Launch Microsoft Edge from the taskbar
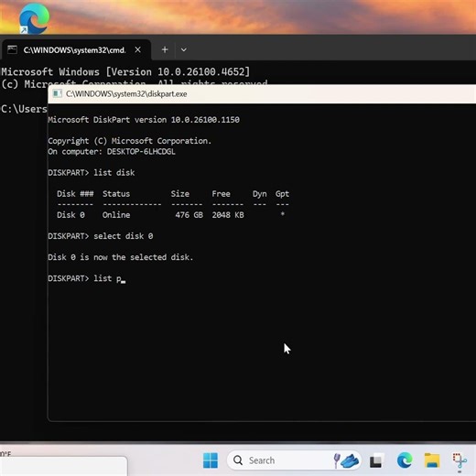 click(x=405, y=460)
